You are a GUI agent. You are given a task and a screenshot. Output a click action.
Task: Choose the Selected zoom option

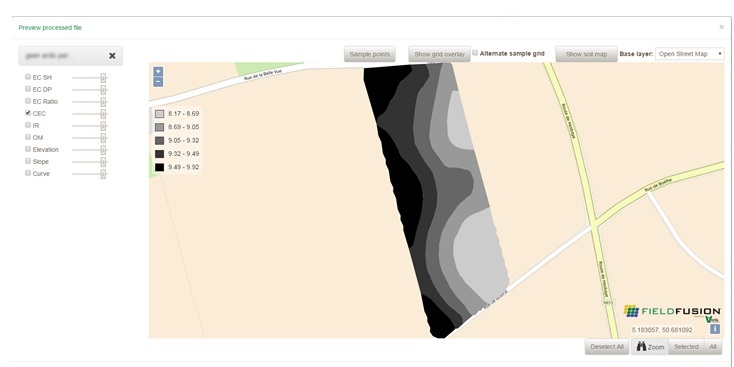coord(686,347)
